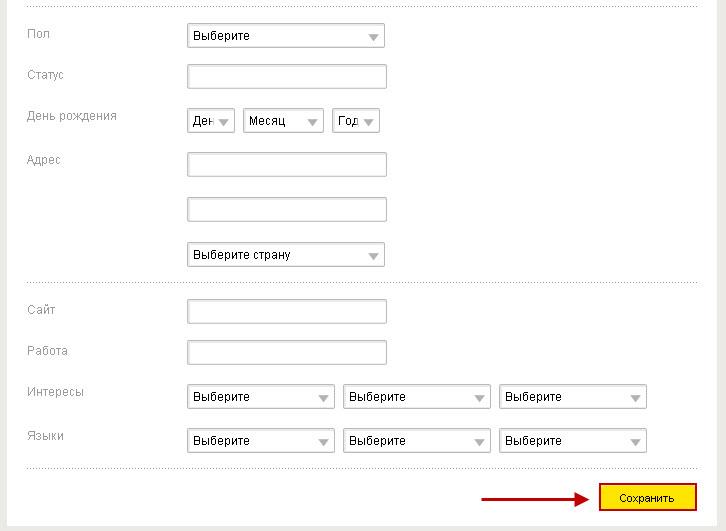Click the Интересы label text

55,392
